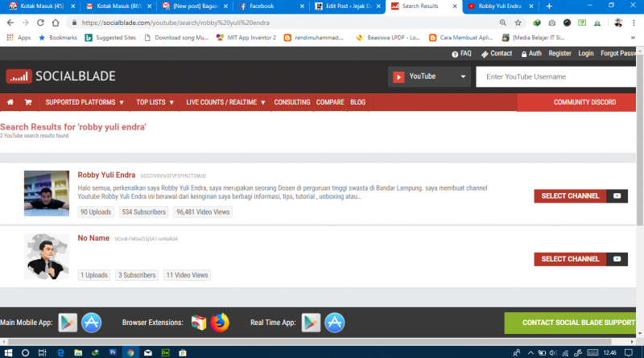Click the zoom magnifier in address bar
The height and width of the screenshot is (358, 644).
click(x=502, y=23)
